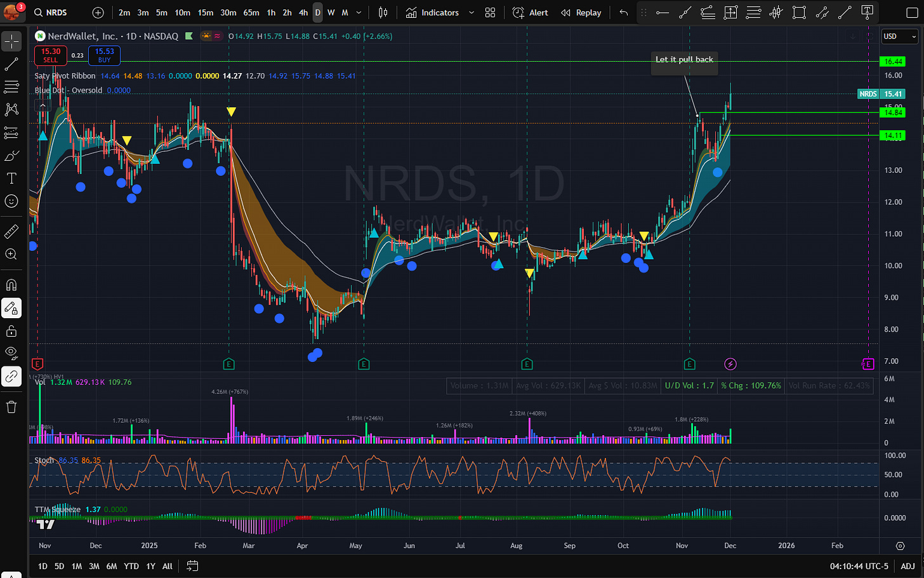Select the crosshair cursor tool
Image resolution: width=924 pixels, height=578 pixels.
point(11,41)
